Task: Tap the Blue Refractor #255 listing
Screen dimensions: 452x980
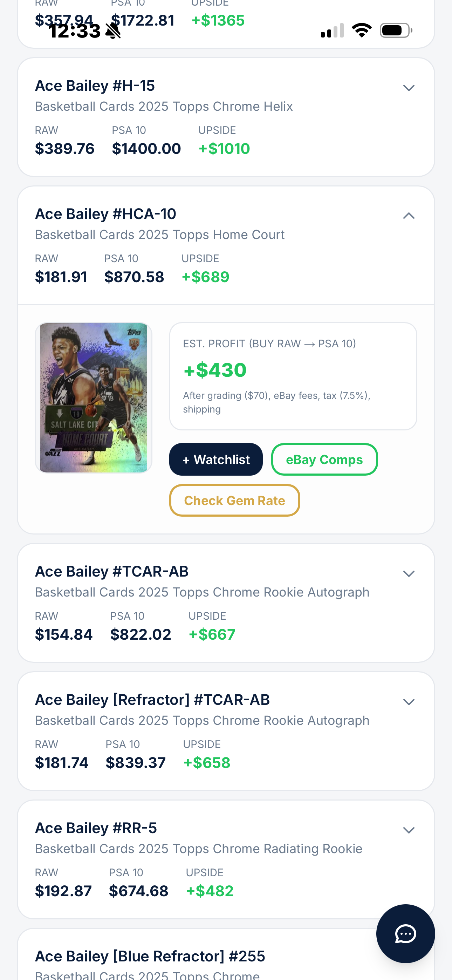Action: pyautogui.click(x=150, y=956)
